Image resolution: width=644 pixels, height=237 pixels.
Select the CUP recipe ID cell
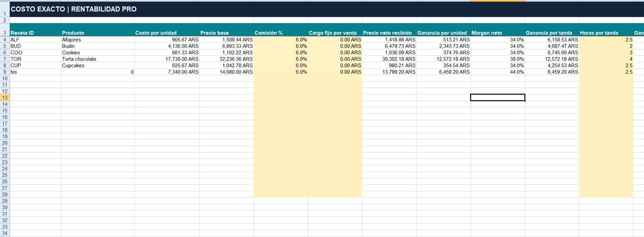[x=35, y=65]
